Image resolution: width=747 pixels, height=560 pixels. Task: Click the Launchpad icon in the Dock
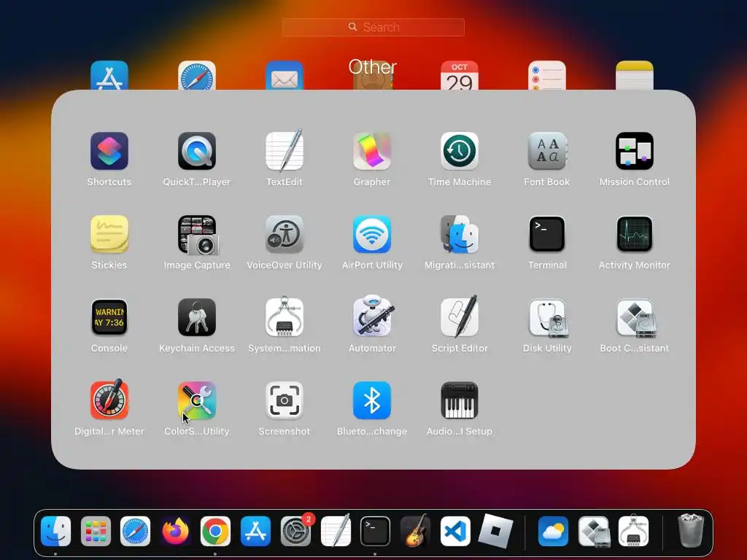pos(96,531)
